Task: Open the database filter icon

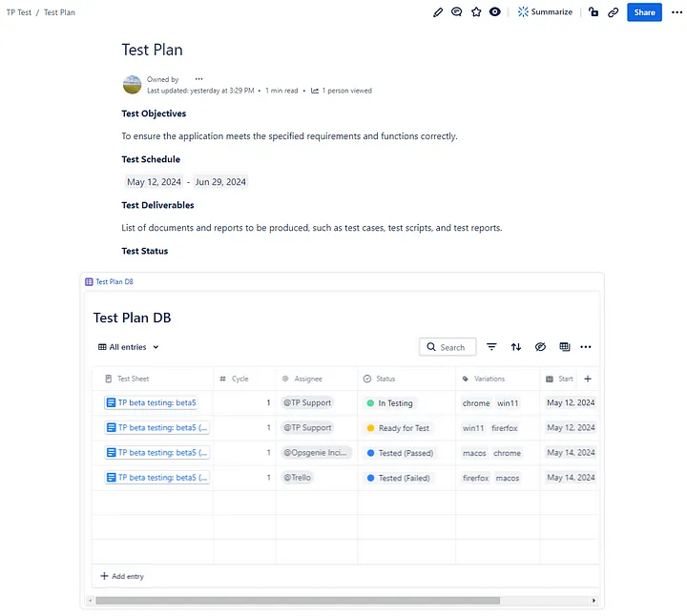Action: click(492, 347)
